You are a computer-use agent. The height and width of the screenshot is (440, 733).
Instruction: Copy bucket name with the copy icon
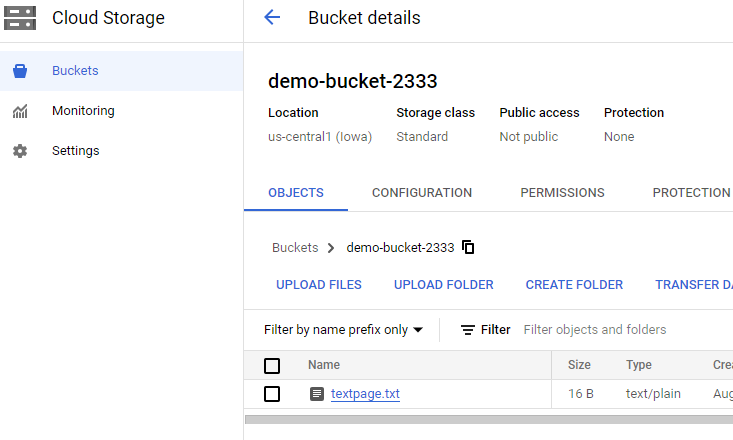[468, 247]
